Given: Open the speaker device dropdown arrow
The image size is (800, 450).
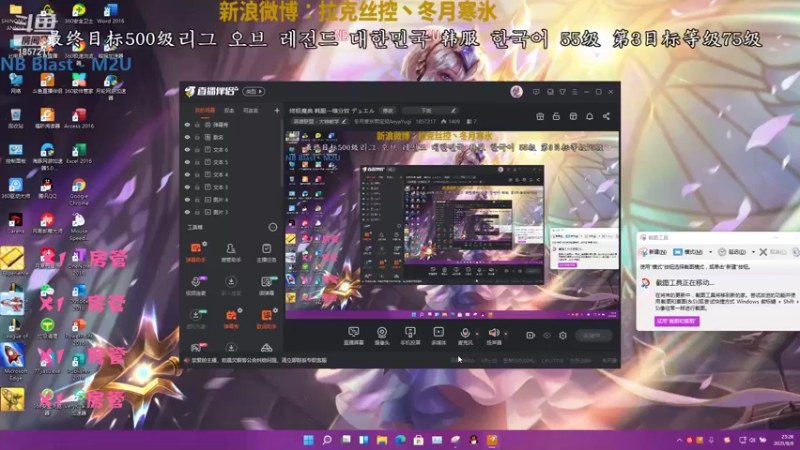Looking at the screenshot, I should point(506,334).
